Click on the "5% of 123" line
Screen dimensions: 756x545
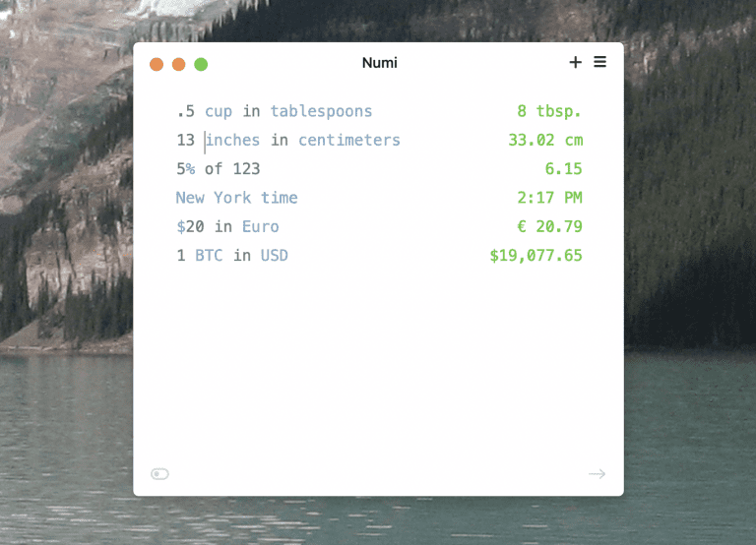point(218,169)
